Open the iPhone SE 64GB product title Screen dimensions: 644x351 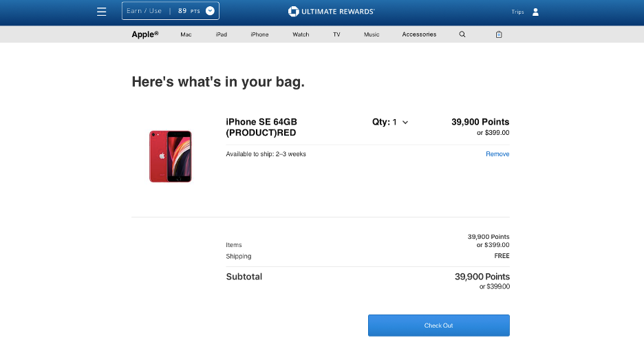point(261,127)
